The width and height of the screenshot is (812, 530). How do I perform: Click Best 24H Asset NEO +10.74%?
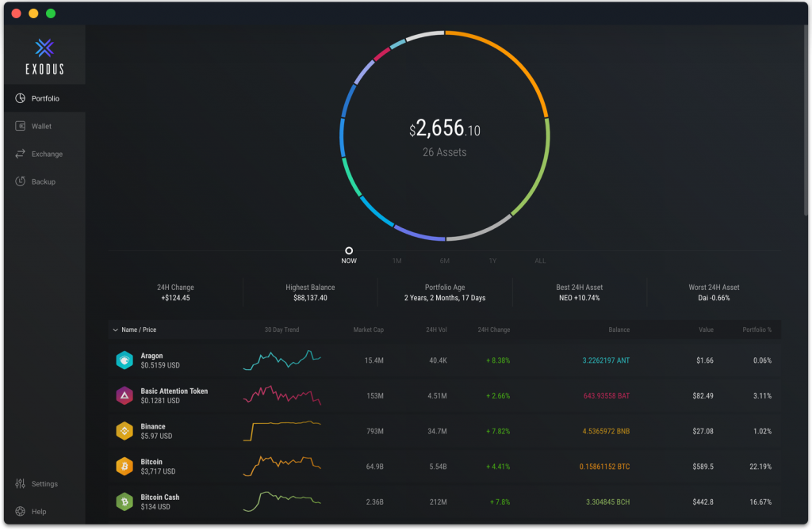(580, 292)
